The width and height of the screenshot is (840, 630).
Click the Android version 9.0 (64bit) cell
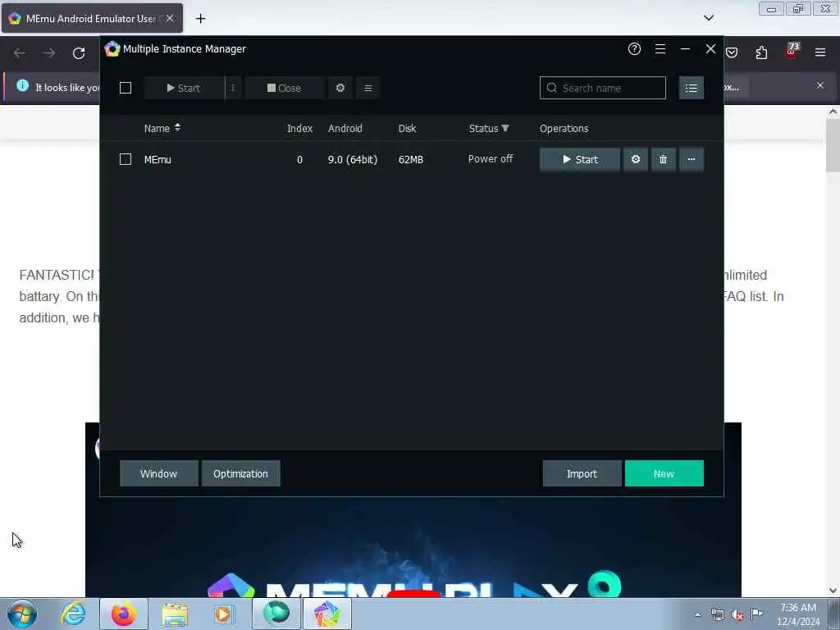[x=353, y=159]
